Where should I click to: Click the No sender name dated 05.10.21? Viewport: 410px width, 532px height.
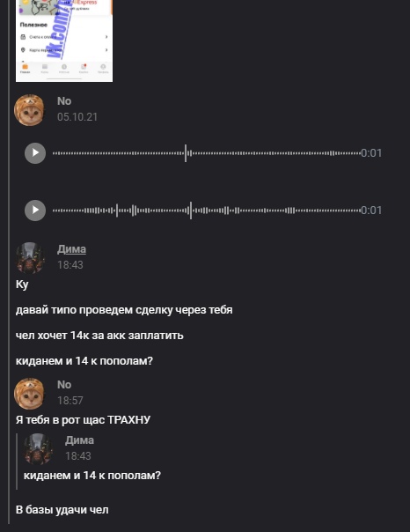click(64, 101)
